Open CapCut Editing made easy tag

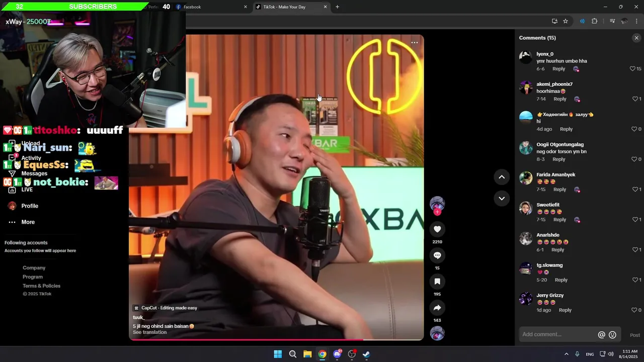point(165,308)
